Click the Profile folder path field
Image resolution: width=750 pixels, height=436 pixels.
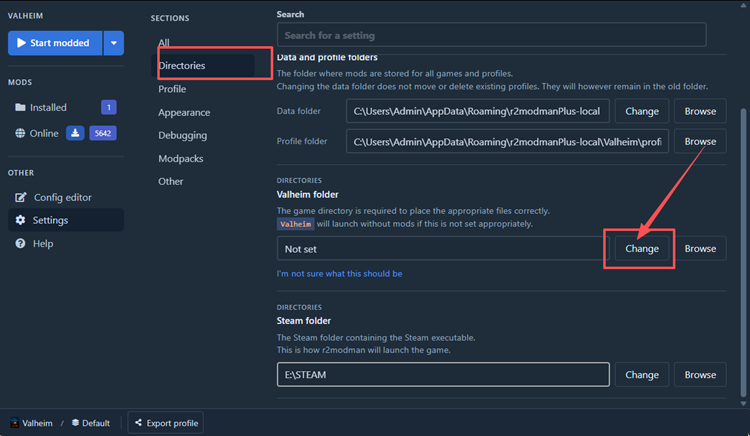click(x=507, y=142)
